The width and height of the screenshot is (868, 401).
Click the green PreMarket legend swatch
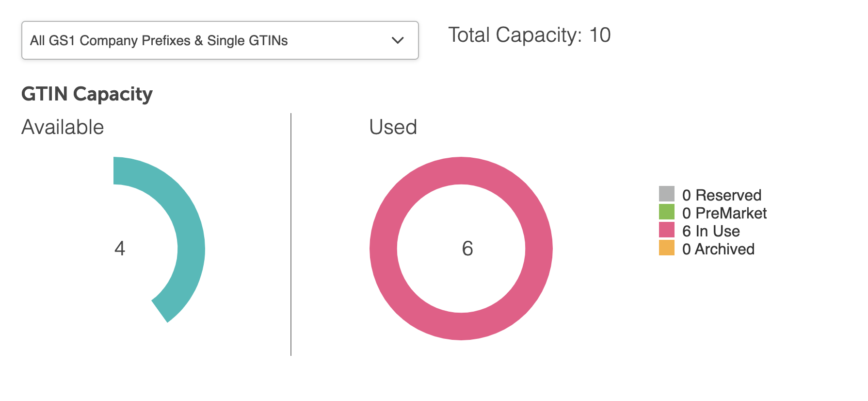click(667, 212)
